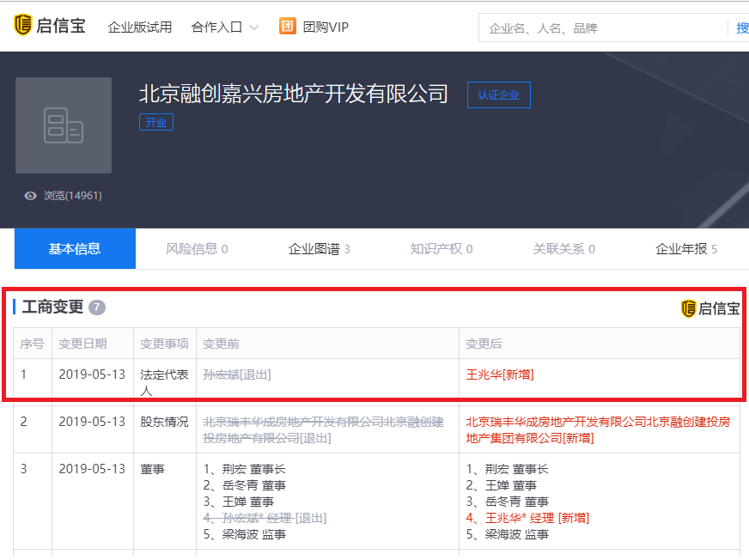Image resolution: width=749 pixels, height=560 pixels.
Task: Focus the 企业名、人名、品牌 search field
Action: [x=601, y=28]
